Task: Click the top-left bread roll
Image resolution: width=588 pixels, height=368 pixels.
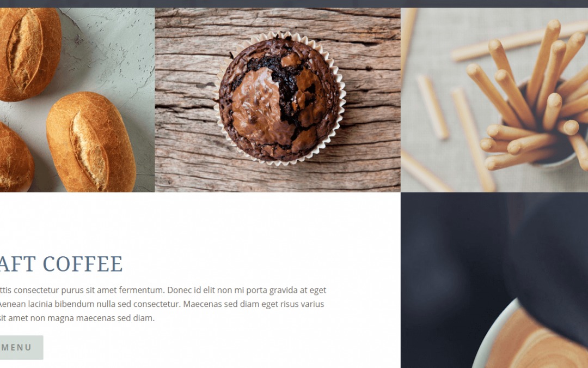Action: pos(30,53)
